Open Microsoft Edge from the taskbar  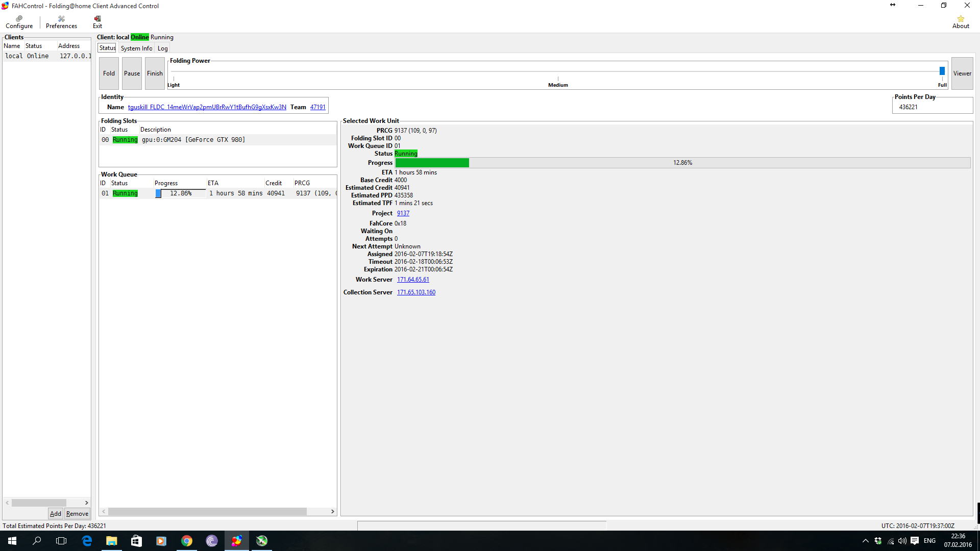coord(87,541)
